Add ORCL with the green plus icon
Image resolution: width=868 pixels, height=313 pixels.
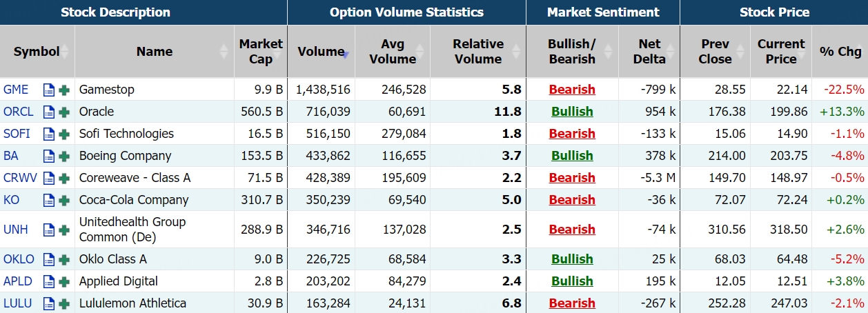click(x=64, y=112)
